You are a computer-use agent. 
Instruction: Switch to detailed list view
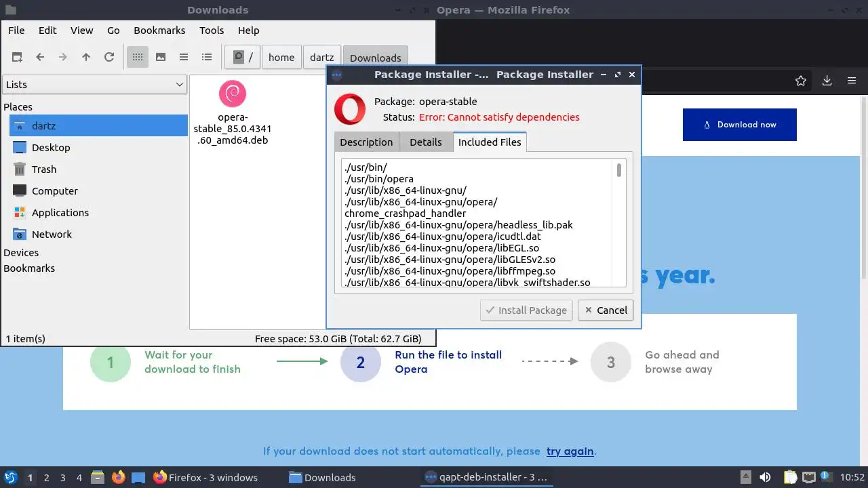tap(207, 58)
